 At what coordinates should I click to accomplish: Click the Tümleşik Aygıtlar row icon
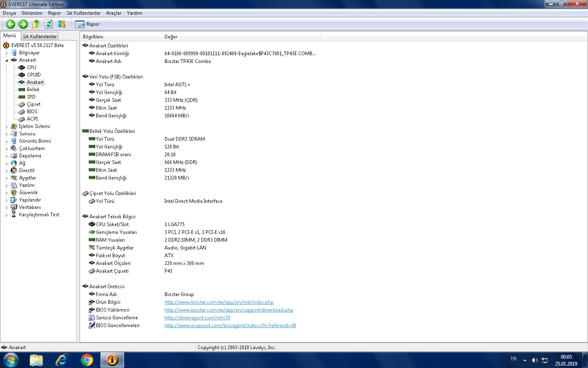coord(92,248)
